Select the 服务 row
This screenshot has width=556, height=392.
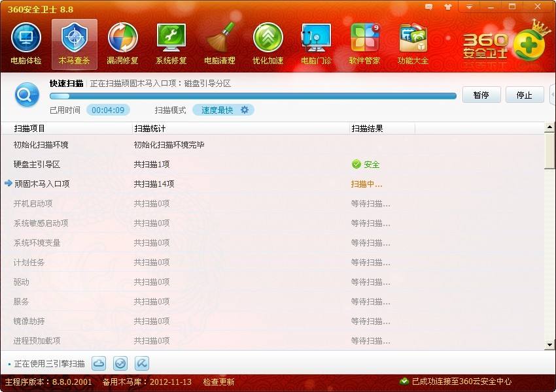coord(272,301)
